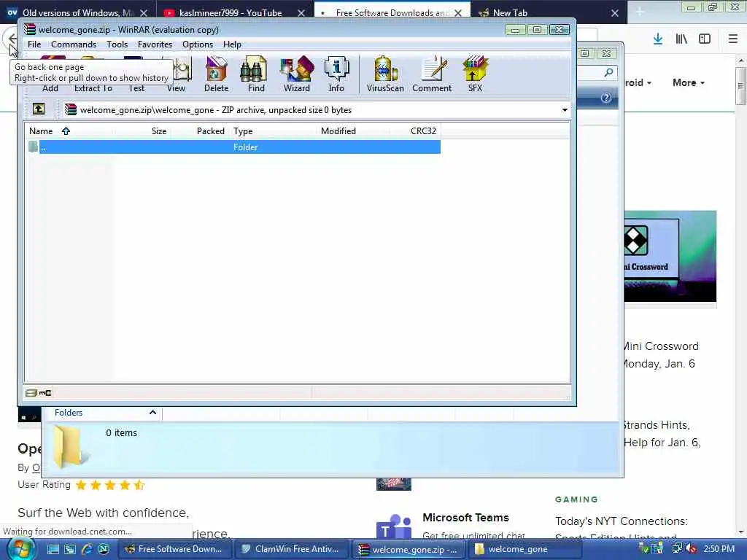Click the View toolbar icon in WinRAR
747x560 pixels.
[180, 74]
